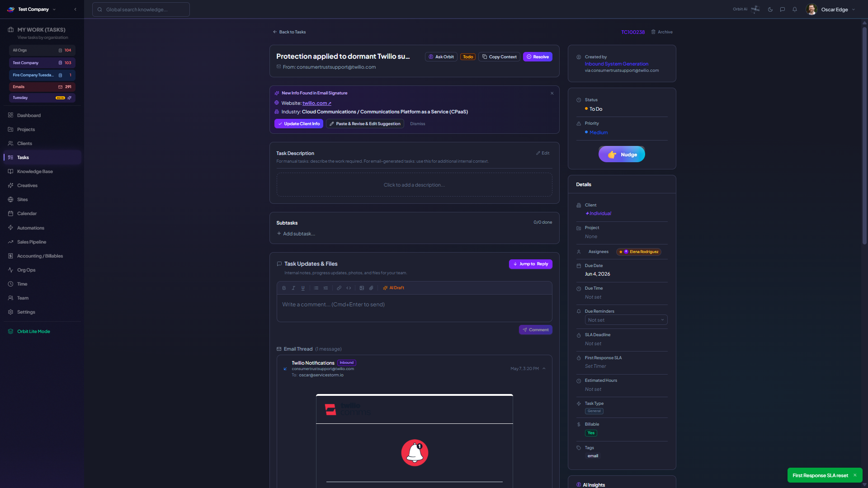This screenshot has width=868, height=488.
Task: Toggle the Billable Yes badge
Action: point(591,433)
